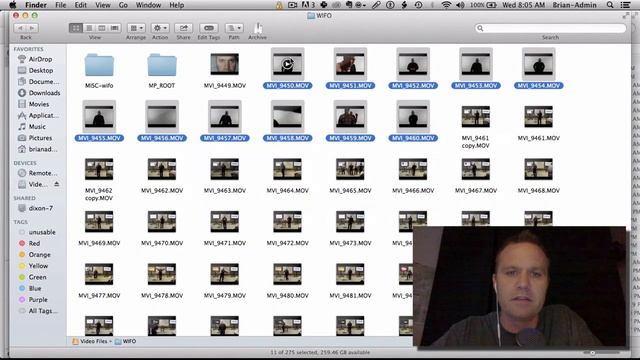Eject the Video drive in sidebar
Viewport: 640px width, 360px height.
(x=57, y=184)
